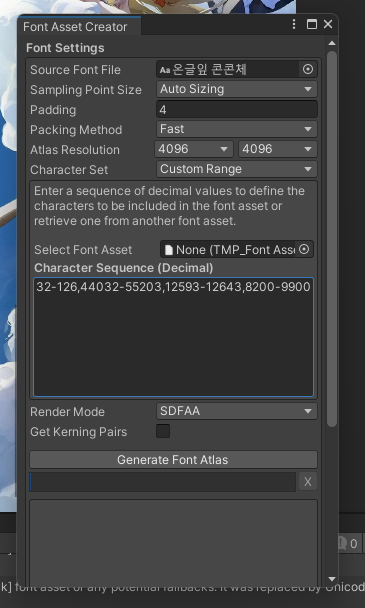Click the Character Sequence (Decimal) label
Screen dimensions: 365x608
(124, 268)
